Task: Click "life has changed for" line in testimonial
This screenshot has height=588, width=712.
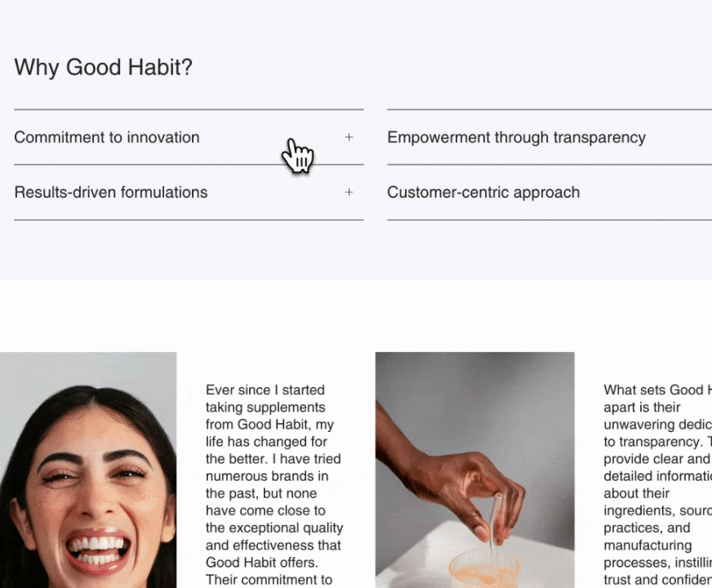Action: point(266,442)
